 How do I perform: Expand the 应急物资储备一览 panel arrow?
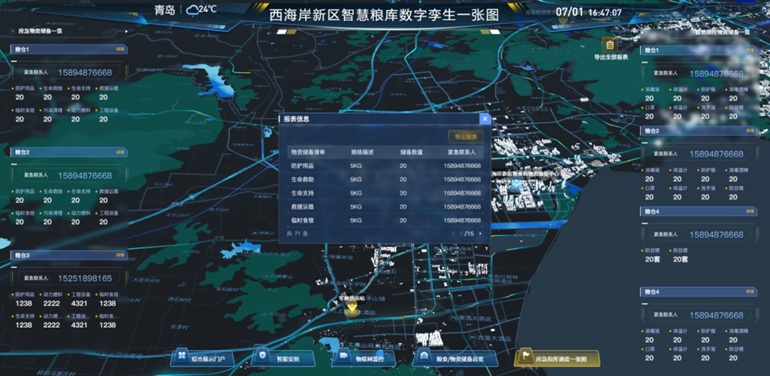pos(12,31)
